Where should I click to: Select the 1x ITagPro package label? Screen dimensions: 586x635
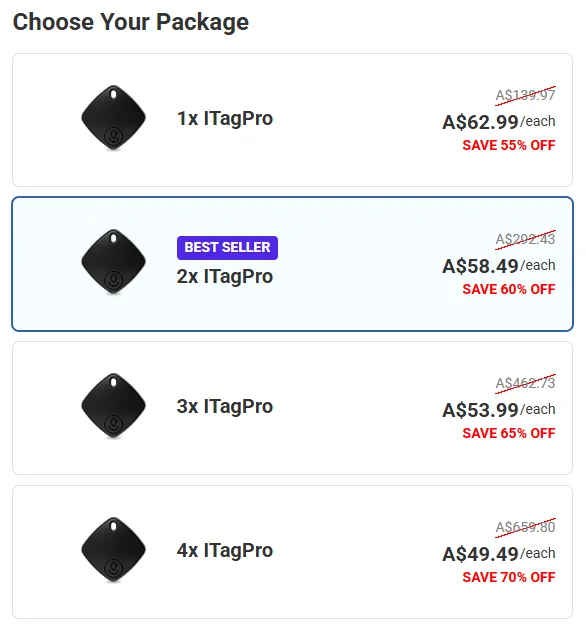[225, 119]
